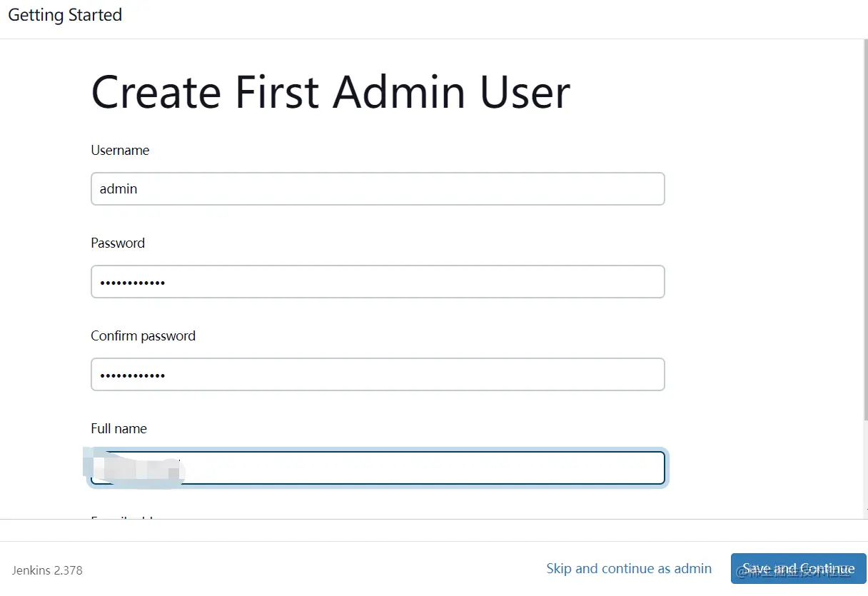Click into the Username input field

tap(378, 189)
